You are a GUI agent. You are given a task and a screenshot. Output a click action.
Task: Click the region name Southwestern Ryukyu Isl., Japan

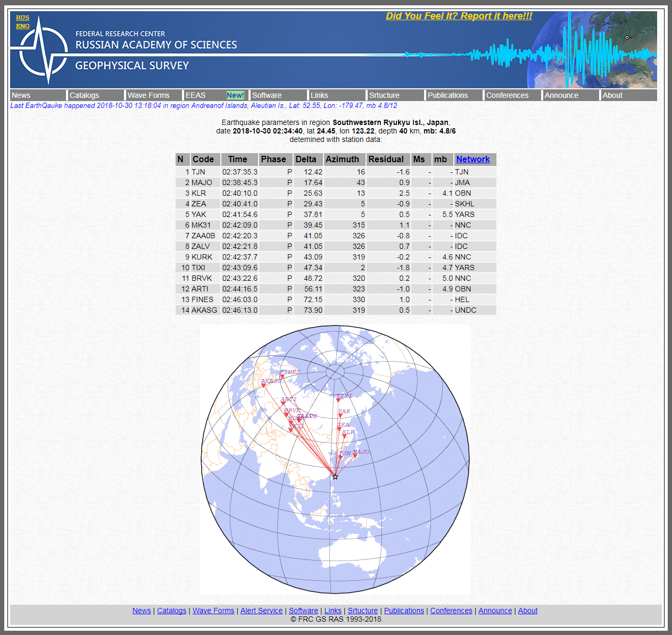pos(391,122)
